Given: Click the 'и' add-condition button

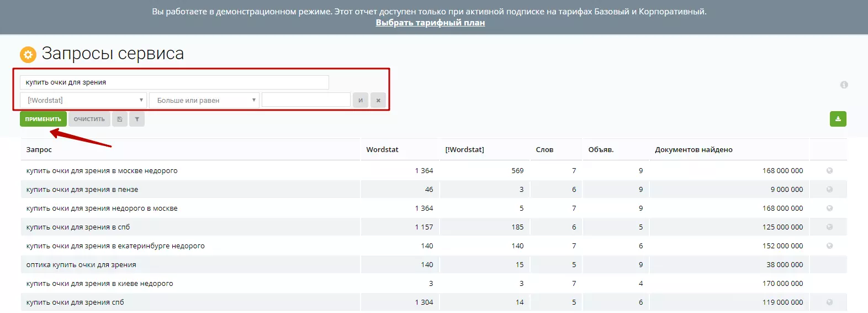Looking at the screenshot, I should 361,100.
